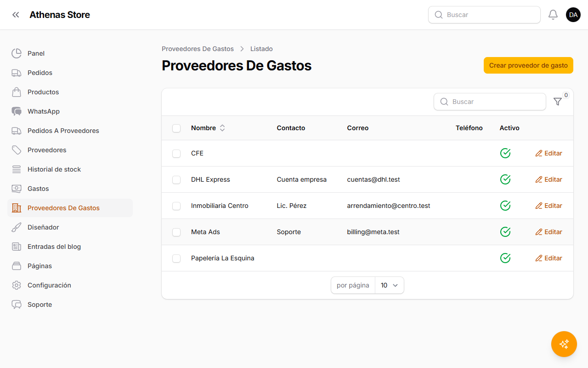Click active check icon for Inmobiliaria Centro
588x368 pixels.
(x=505, y=206)
